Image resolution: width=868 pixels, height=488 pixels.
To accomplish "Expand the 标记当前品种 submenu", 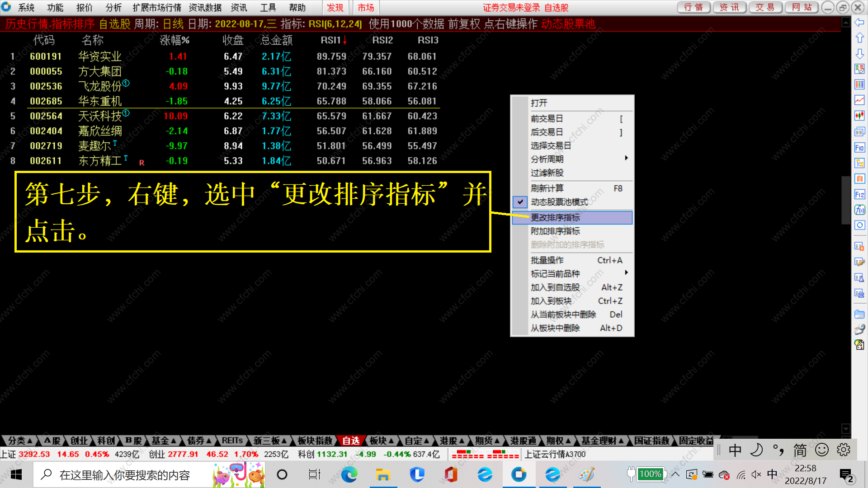I will (x=626, y=273).
